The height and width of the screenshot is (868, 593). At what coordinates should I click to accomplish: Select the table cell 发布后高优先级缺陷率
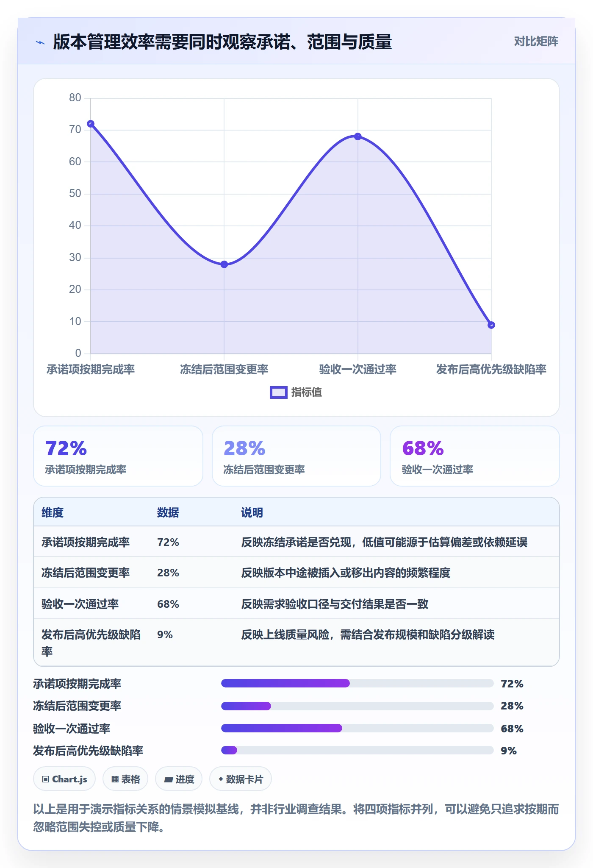point(91,643)
